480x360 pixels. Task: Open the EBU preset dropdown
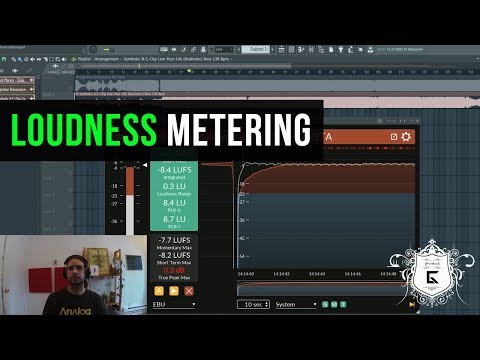click(174, 304)
